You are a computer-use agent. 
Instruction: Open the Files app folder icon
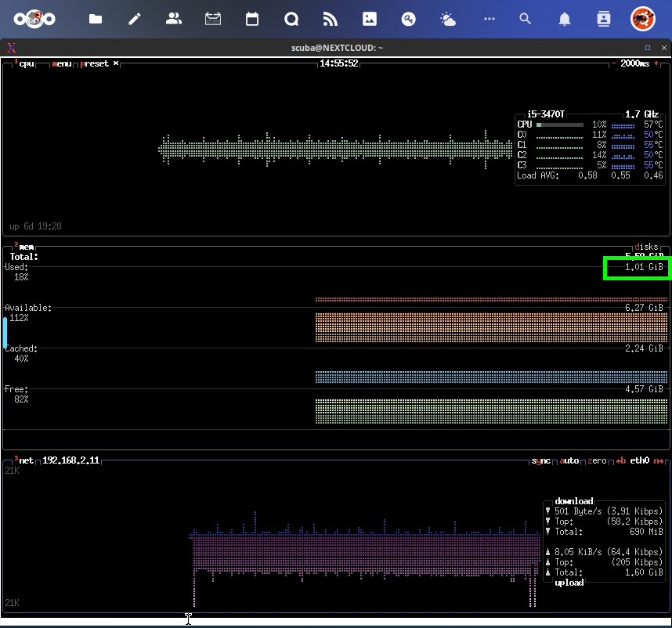96,20
